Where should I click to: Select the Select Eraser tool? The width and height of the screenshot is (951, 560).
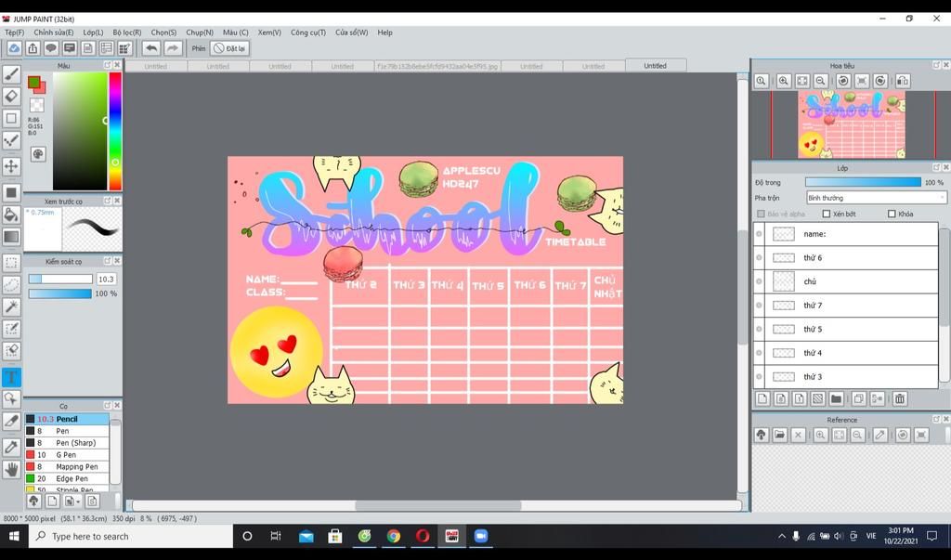tap(11, 351)
